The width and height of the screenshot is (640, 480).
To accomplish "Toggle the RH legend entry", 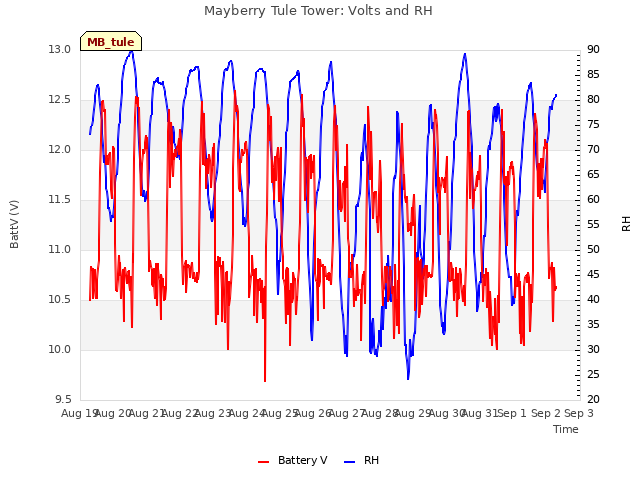I will click(x=361, y=460).
